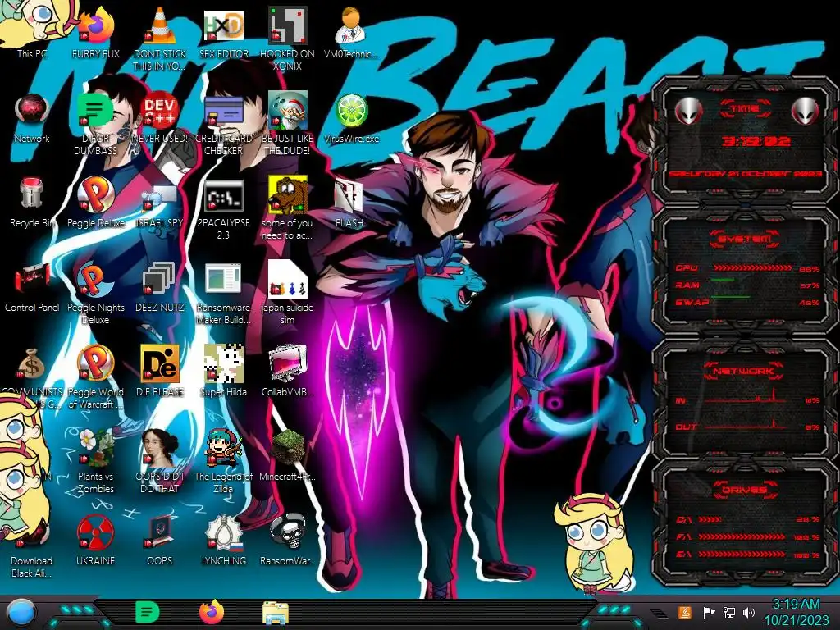Click the CPU usage bar in the widget

coord(753,267)
